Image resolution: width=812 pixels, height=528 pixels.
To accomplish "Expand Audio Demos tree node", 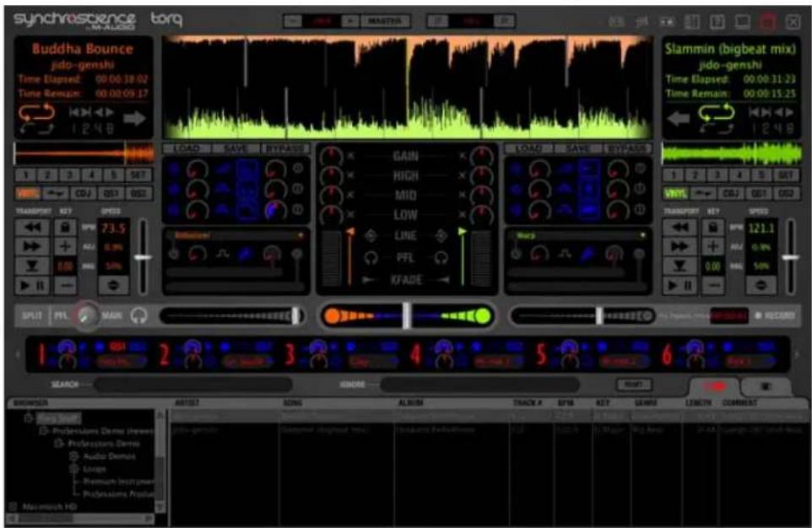I will [73, 456].
